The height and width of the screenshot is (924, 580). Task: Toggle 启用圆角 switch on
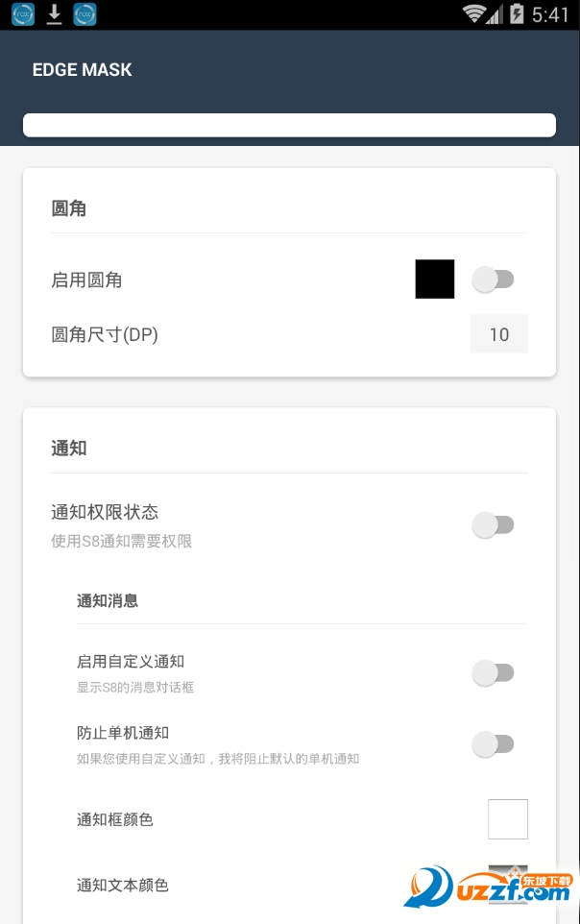494,280
